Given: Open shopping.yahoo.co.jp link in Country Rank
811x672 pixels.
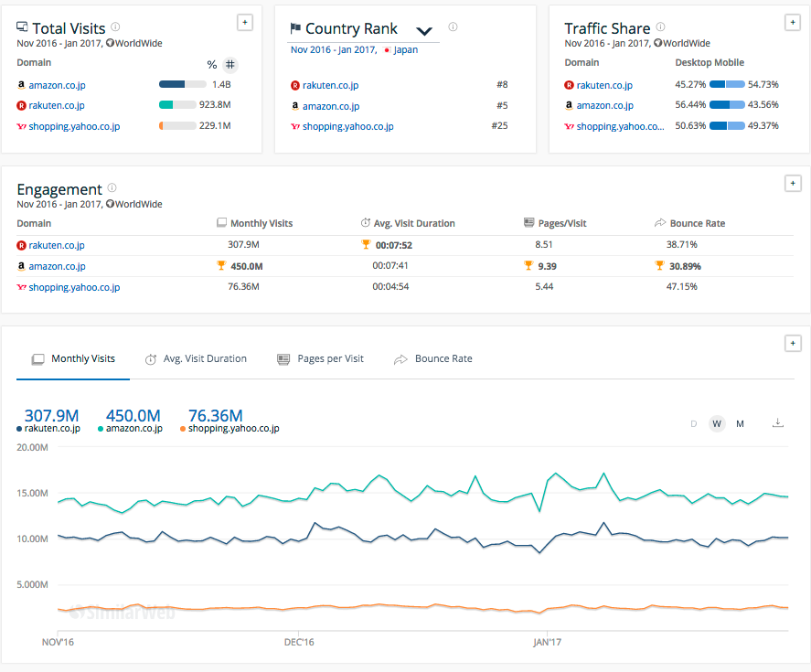Looking at the screenshot, I should pos(348,126).
